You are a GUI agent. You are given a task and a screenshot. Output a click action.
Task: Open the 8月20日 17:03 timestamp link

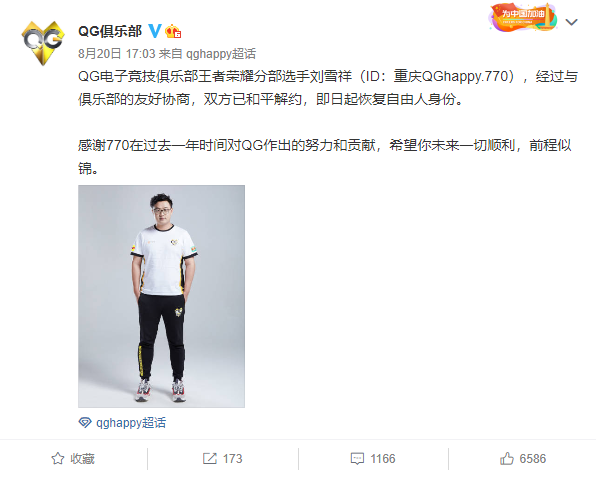point(117,54)
